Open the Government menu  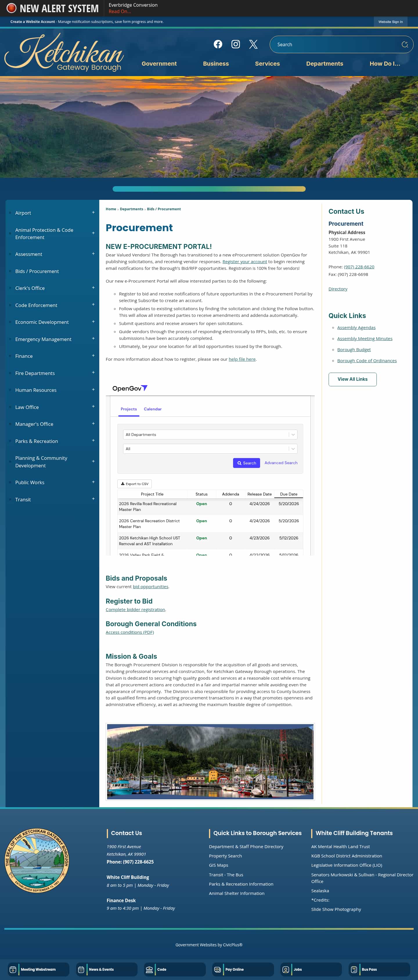click(x=159, y=64)
